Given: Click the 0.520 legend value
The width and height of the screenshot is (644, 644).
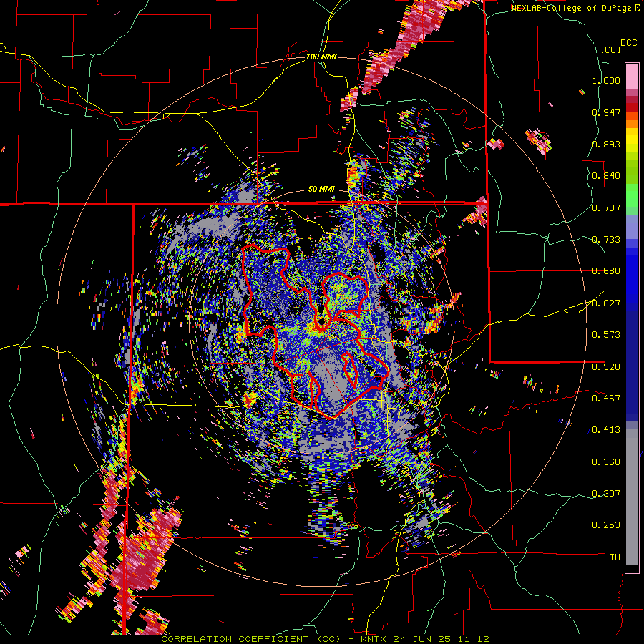Looking at the screenshot, I should point(606,366).
